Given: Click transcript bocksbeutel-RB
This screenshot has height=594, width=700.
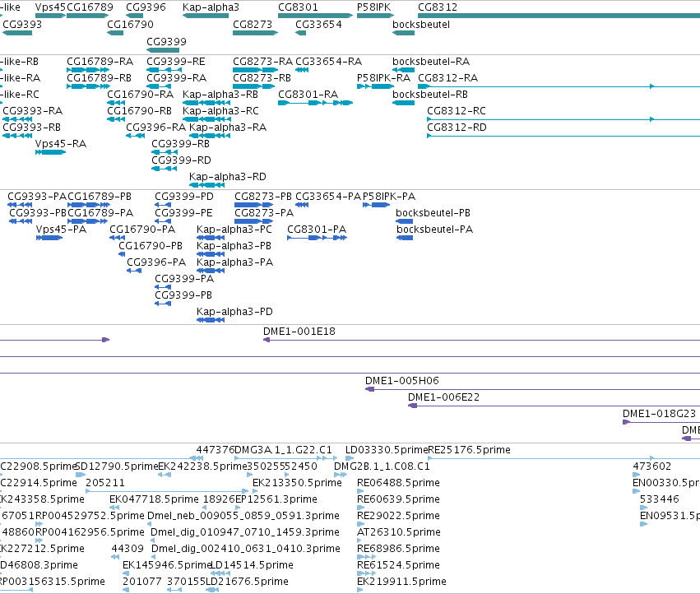Looking at the screenshot, I should [404, 103].
